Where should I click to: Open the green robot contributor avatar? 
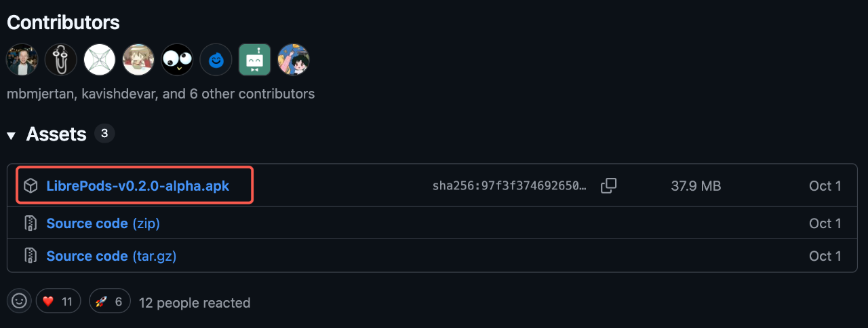point(254,60)
